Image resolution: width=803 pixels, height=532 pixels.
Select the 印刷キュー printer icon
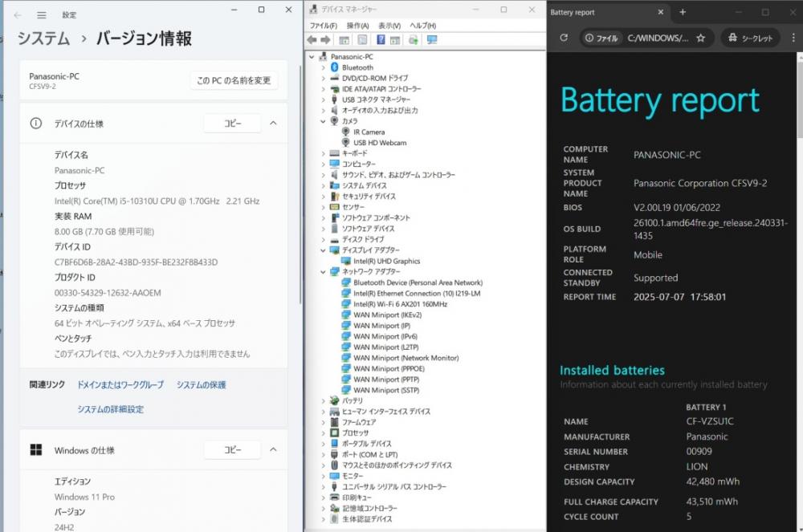[x=334, y=497]
